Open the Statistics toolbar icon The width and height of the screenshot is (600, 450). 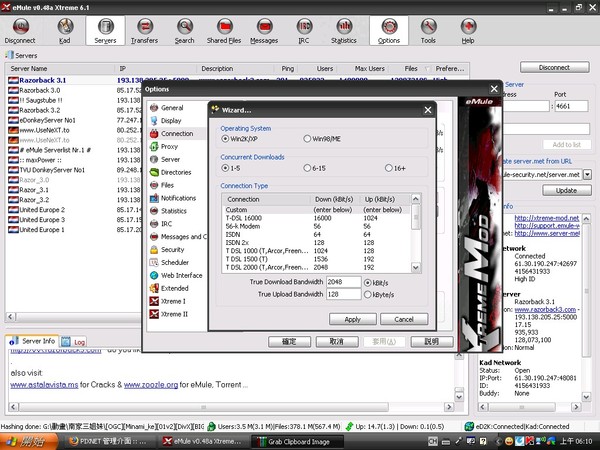(344, 31)
